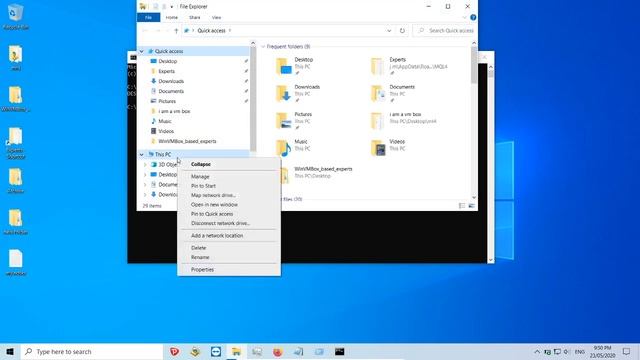Collapse the Frequent folders group
Image resolution: width=640 pixels, height=360 pixels.
tap(263, 47)
